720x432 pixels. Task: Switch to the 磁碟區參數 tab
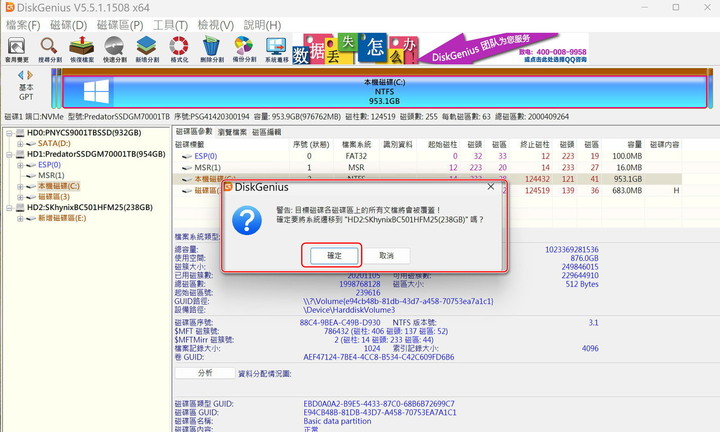(194, 132)
